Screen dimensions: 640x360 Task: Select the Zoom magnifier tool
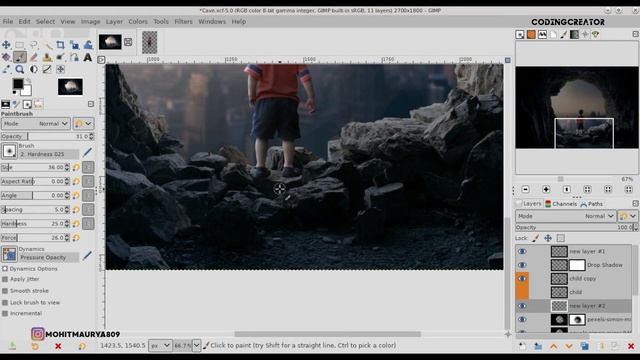coord(20,69)
